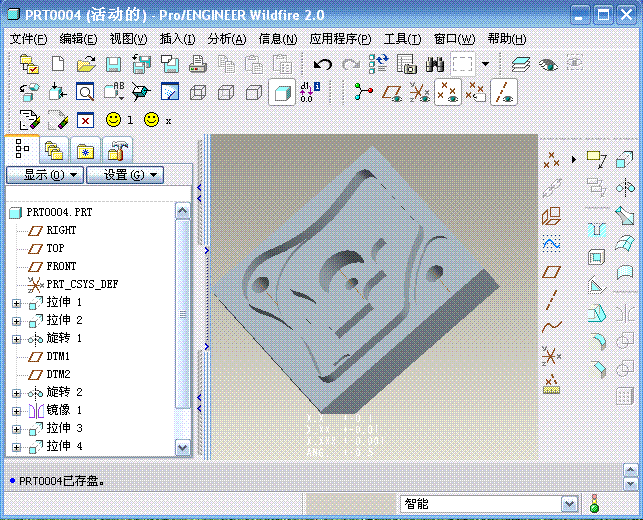Screen dimensions: 643x520
Task: Click the 设置(G) button in model tree
Action: click(125, 175)
